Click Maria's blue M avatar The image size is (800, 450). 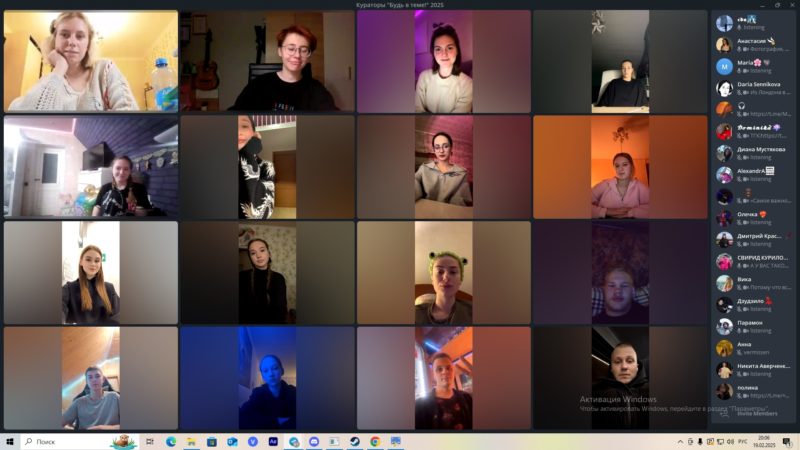tap(724, 66)
